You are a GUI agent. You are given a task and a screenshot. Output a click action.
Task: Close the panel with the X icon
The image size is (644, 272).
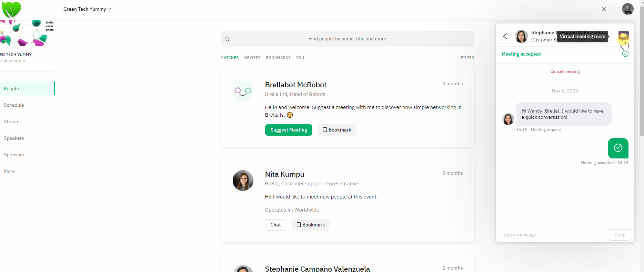604,9
